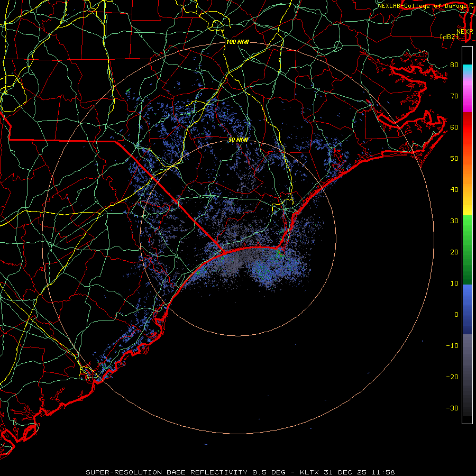Click the "50 NMI" range ring label
The image size is (476, 476).
tap(238, 140)
